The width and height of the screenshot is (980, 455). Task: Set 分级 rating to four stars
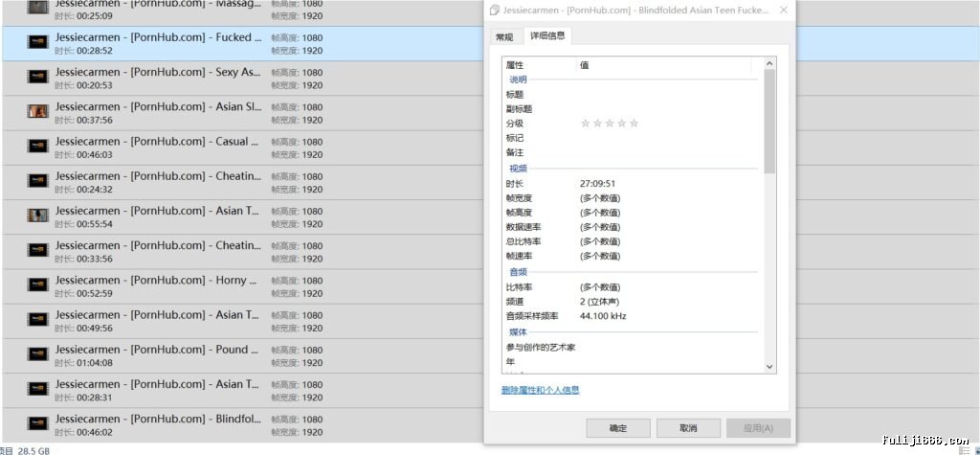(x=622, y=124)
